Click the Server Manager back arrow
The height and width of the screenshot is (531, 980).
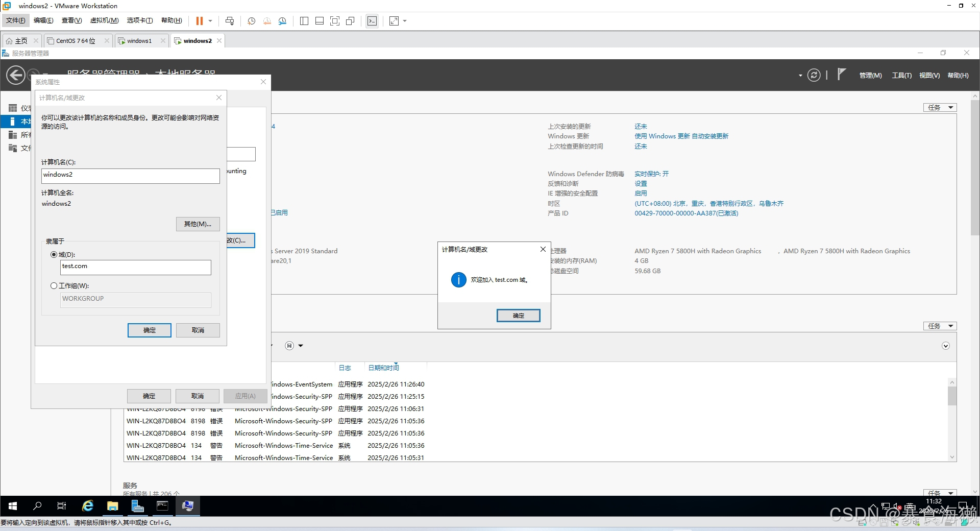point(16,75)
